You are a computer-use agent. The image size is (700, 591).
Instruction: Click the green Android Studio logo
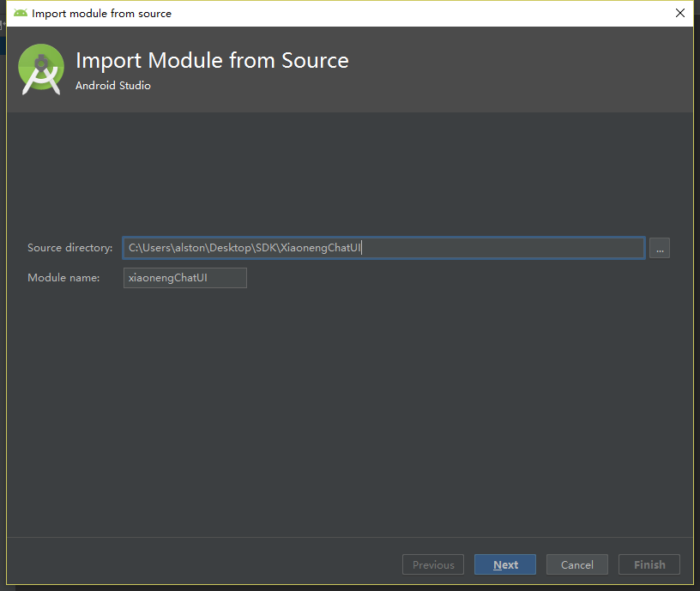[x=41, y=69]
